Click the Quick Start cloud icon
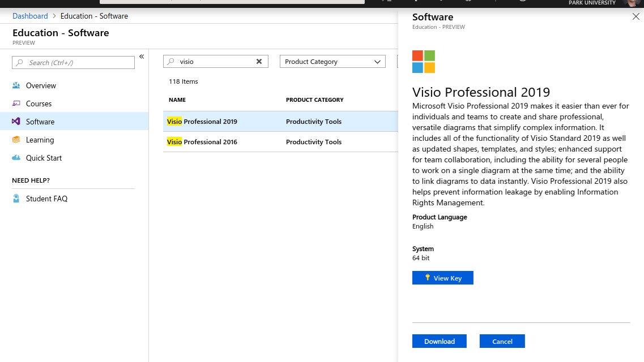Viewport: 644px width, 362px height. (16, 157)
